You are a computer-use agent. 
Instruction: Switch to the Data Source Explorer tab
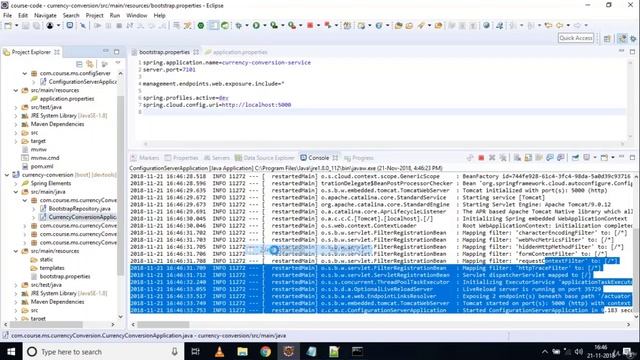tap(264, 158)
